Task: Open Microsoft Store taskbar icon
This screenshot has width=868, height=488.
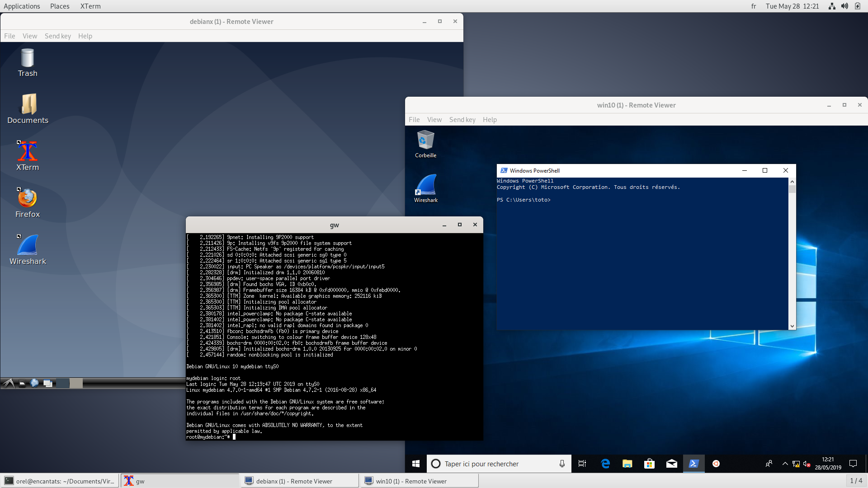Action: 649,464
